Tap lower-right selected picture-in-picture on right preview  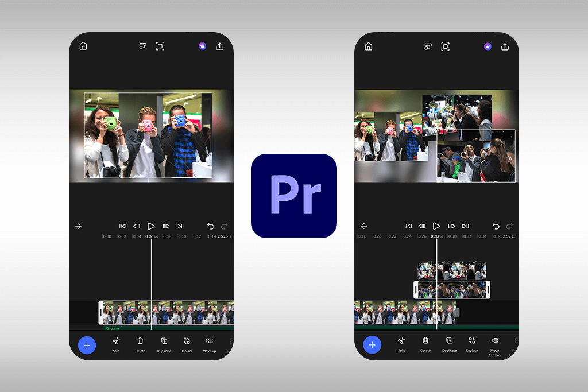[x=476, y=156]
